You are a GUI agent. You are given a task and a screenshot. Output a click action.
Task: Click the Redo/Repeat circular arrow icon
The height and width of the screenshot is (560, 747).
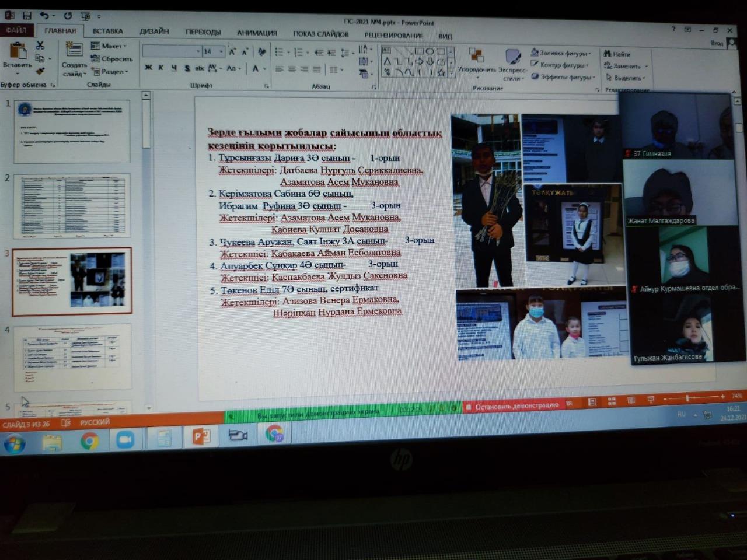pos(68,16)
